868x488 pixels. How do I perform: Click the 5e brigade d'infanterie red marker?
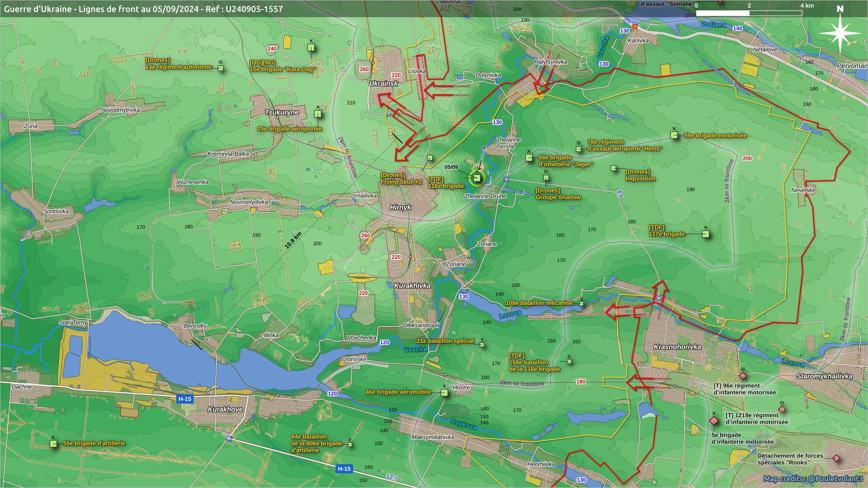pos(714,421)
